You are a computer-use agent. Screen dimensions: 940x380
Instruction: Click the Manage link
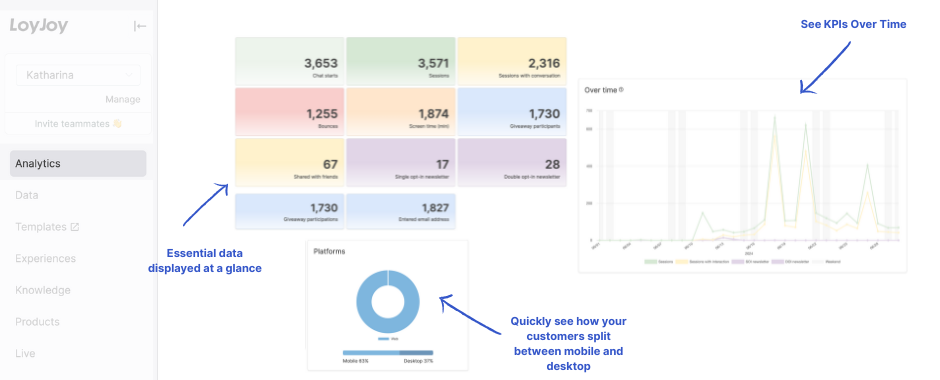point(123,99)
